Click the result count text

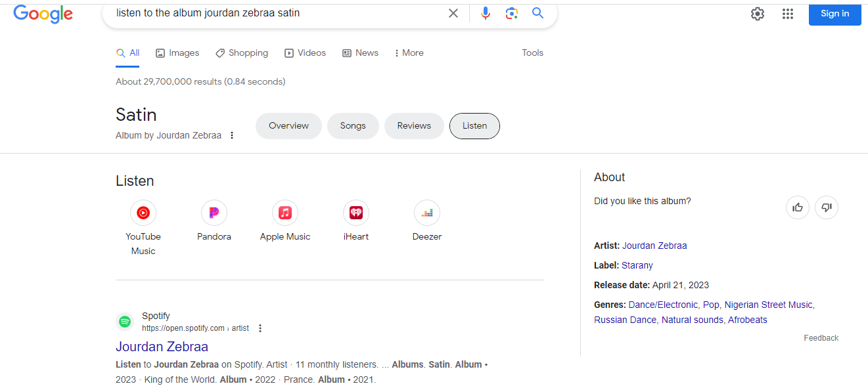(200, 82)
